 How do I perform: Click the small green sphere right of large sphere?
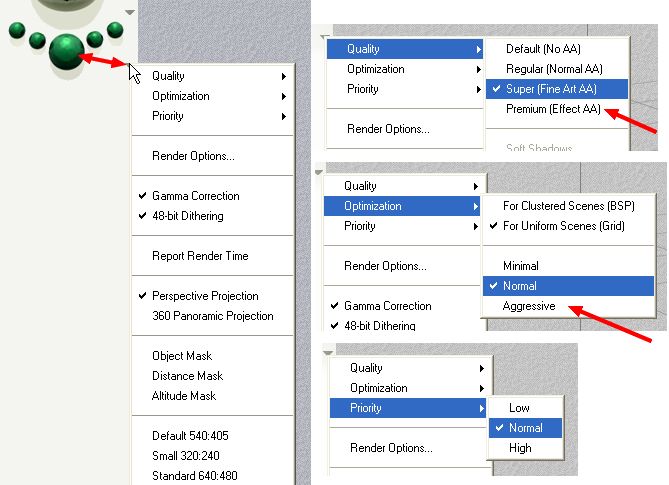tap(95, 39)
